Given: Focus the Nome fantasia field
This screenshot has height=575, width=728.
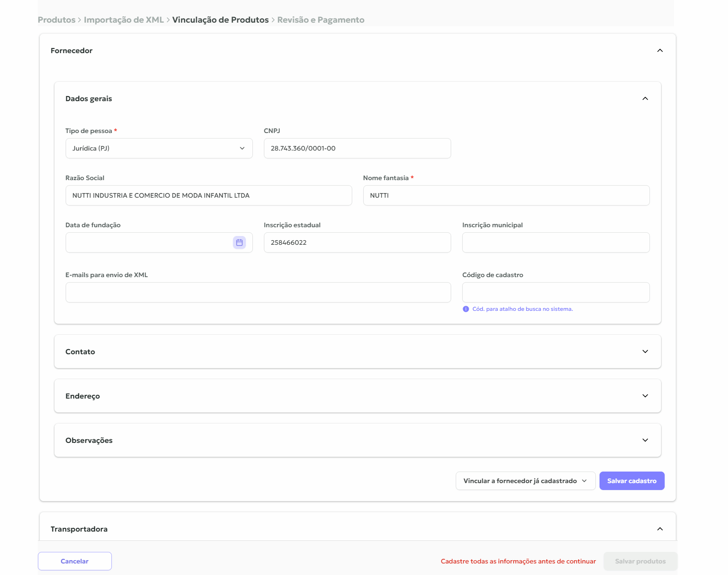Looking at the screenshot, I should click(506, 195).
